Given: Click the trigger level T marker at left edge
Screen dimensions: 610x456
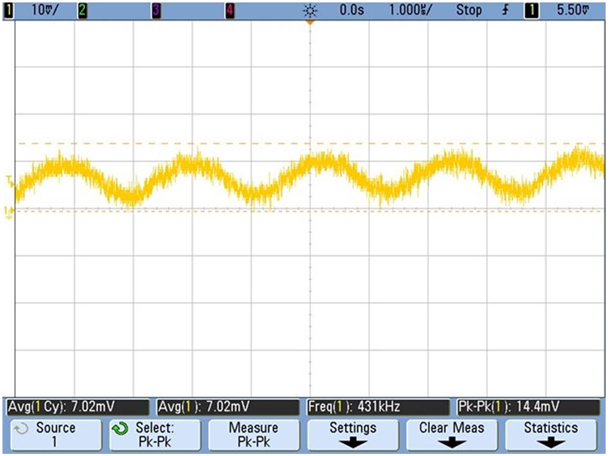Looking at the screenshot, I should click(10, 179).
